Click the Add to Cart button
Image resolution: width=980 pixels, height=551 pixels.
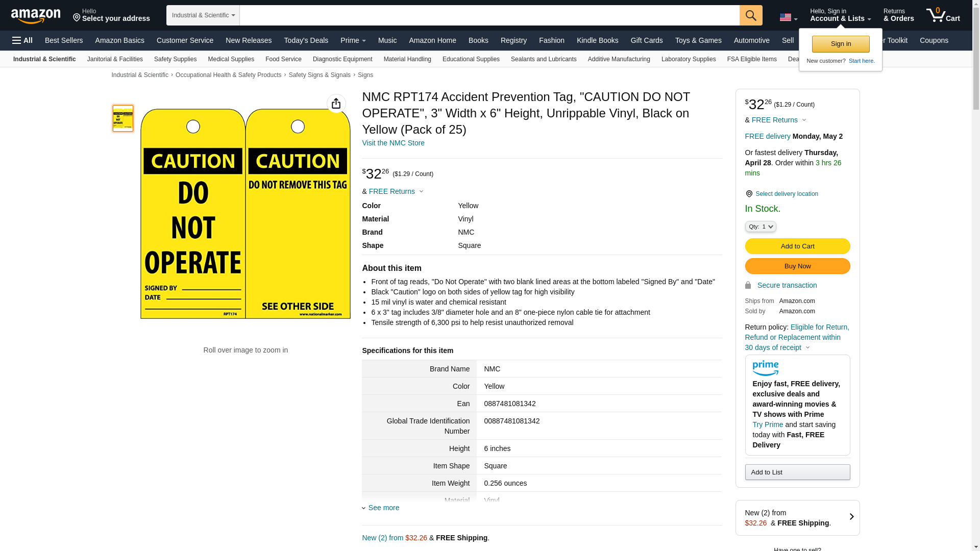(797, 246)
